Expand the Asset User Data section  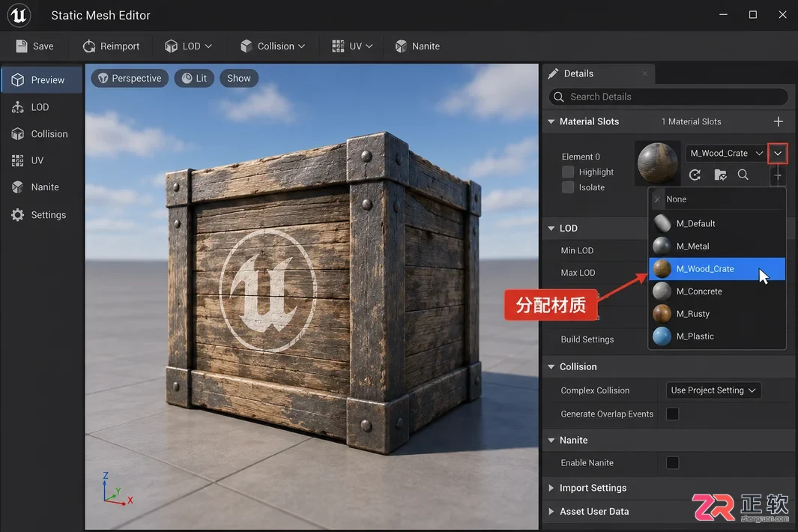(x=551, y=512)
